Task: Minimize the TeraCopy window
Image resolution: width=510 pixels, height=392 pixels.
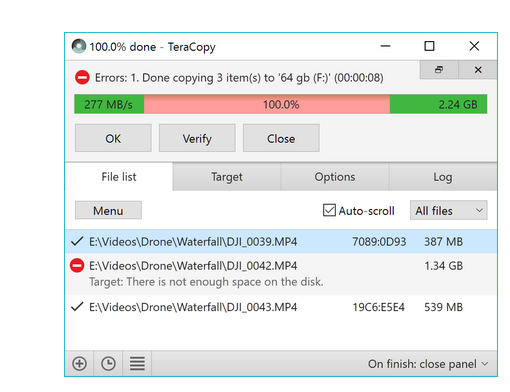Action: 385,46
